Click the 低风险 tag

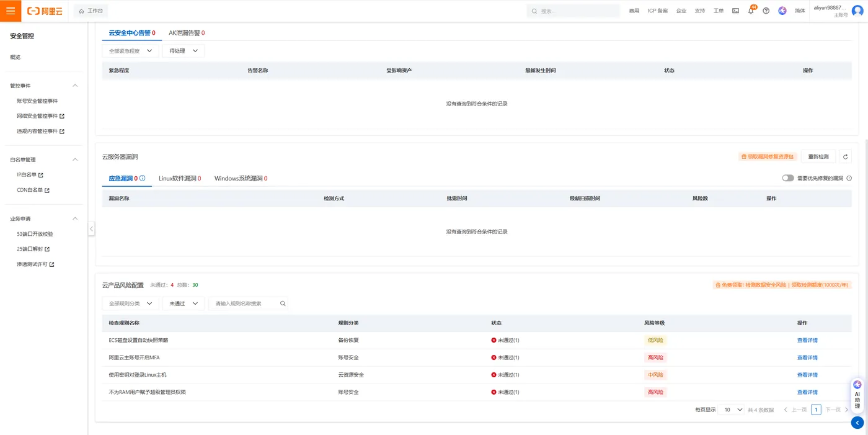click(x=655, y=340)
